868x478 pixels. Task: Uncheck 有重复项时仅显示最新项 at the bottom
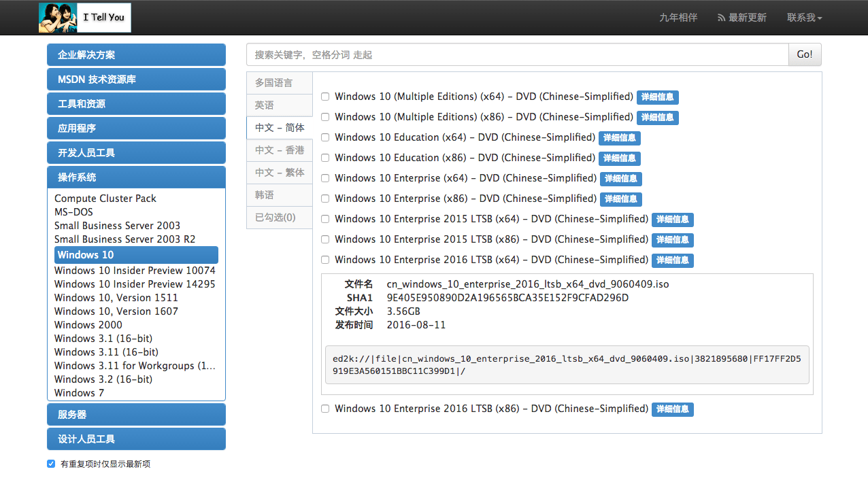(51, 463)
